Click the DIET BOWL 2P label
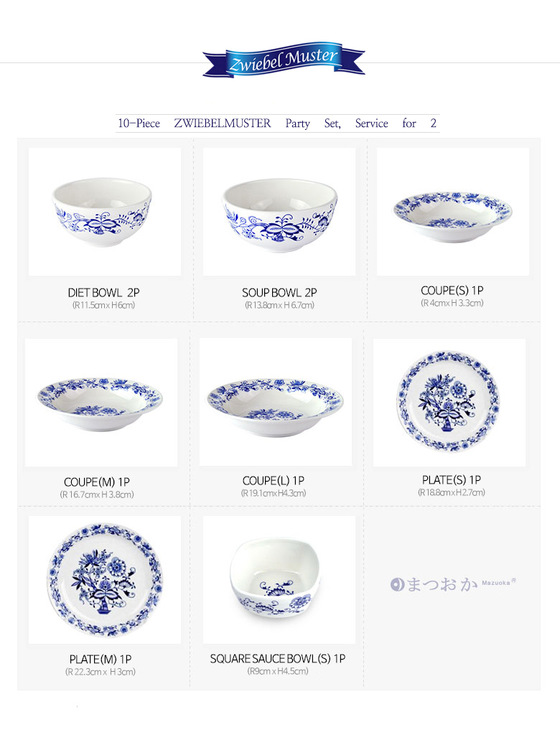560x755 pixels. coord(103,293)
